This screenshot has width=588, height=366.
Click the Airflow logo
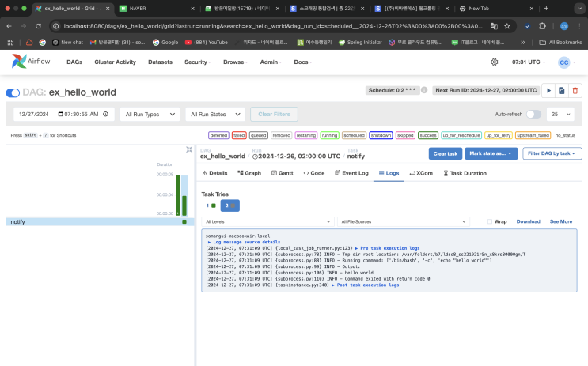31,62
